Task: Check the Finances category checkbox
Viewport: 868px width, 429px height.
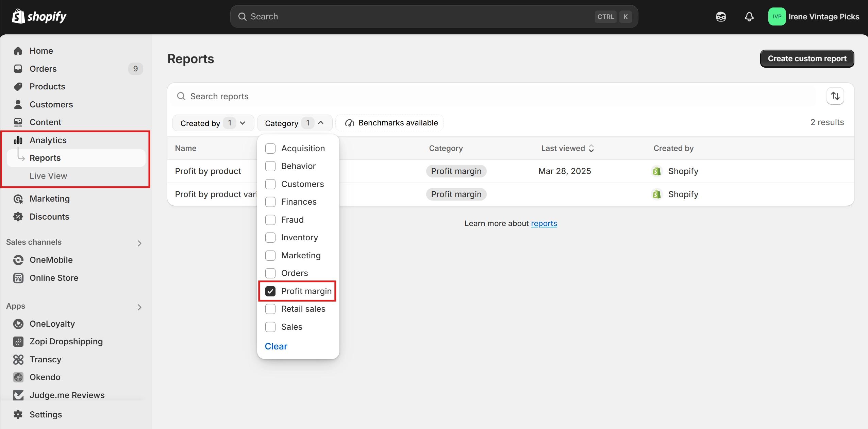Action: pos(270,202)
